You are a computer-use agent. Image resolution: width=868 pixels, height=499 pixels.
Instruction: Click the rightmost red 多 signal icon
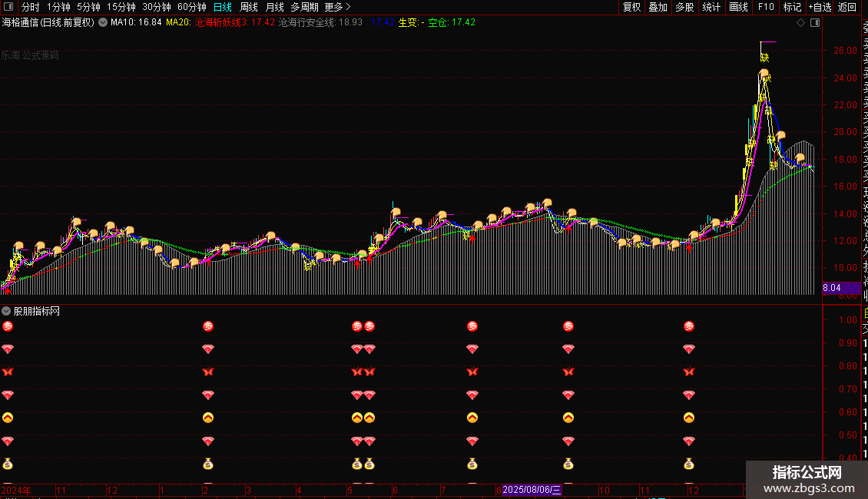[688, 326]
